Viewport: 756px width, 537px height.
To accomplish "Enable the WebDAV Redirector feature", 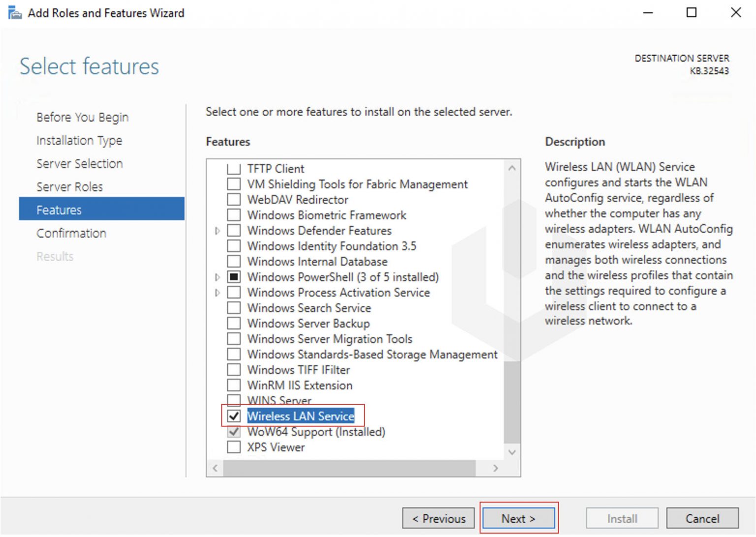I will 233,199.
